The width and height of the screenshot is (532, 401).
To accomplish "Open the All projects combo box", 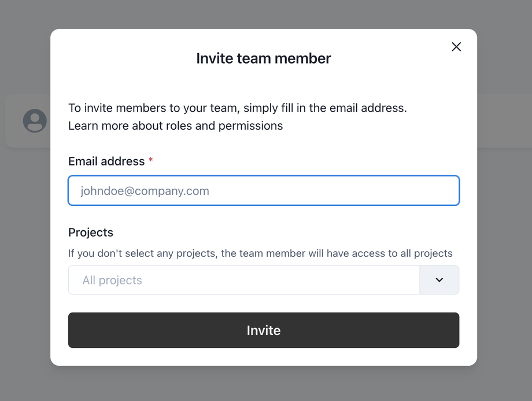I will (x=243, y=280).
